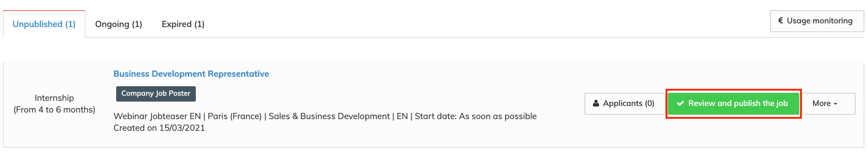This screenshot has width=868, height=152.
Task: Click the Webinar Jobteaser EN text
Action: click(157, 116)
